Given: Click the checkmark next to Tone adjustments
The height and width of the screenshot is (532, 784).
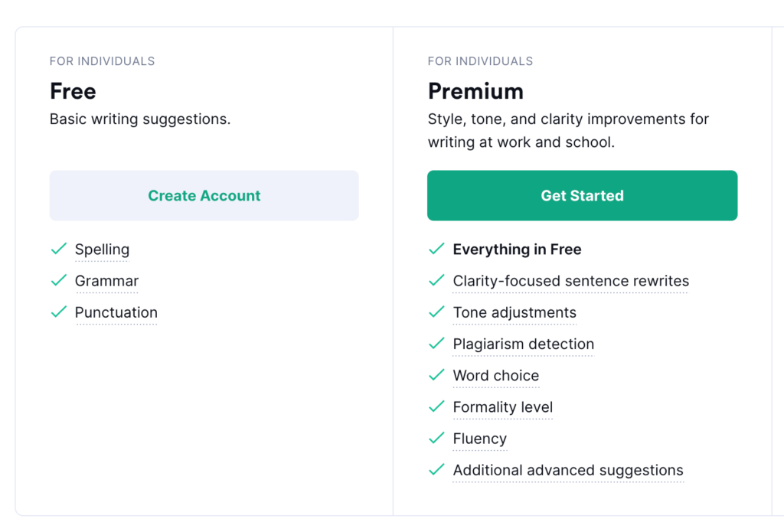Looking at the screenshot, I should pyautogui.click(x=436, y=312).
